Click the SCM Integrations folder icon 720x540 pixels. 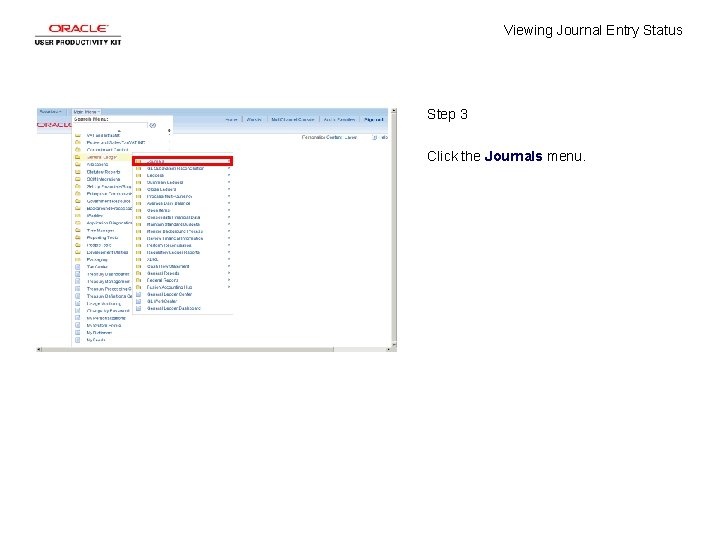pyautogui.click(x=78, y=179)
